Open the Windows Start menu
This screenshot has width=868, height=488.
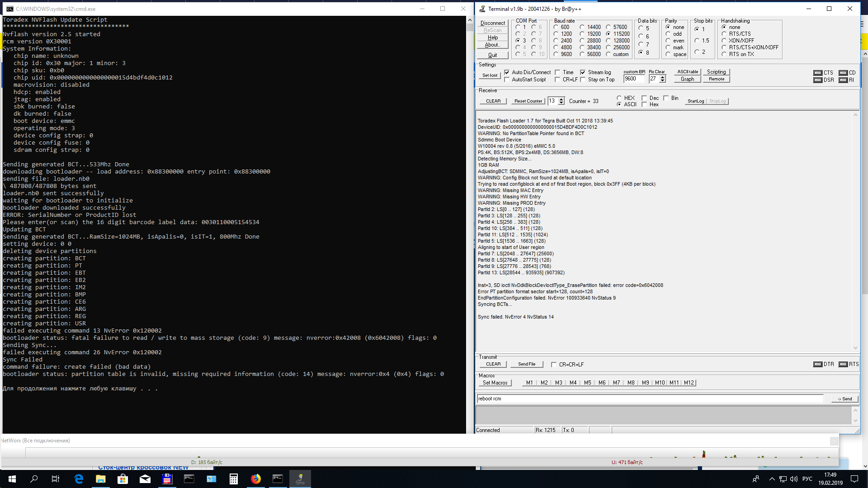tap(12, 479)
